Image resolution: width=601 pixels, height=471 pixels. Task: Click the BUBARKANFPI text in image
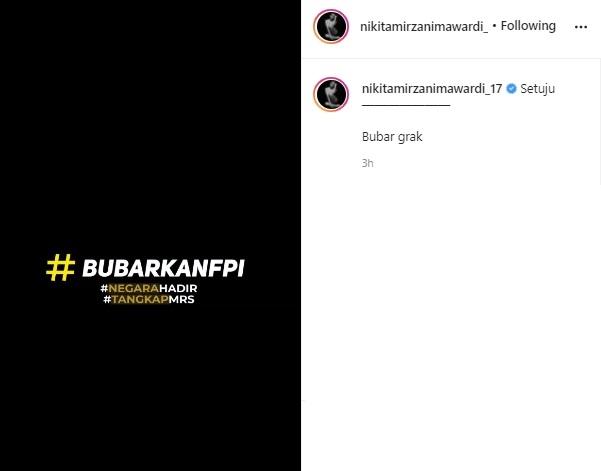pos(163,268)
